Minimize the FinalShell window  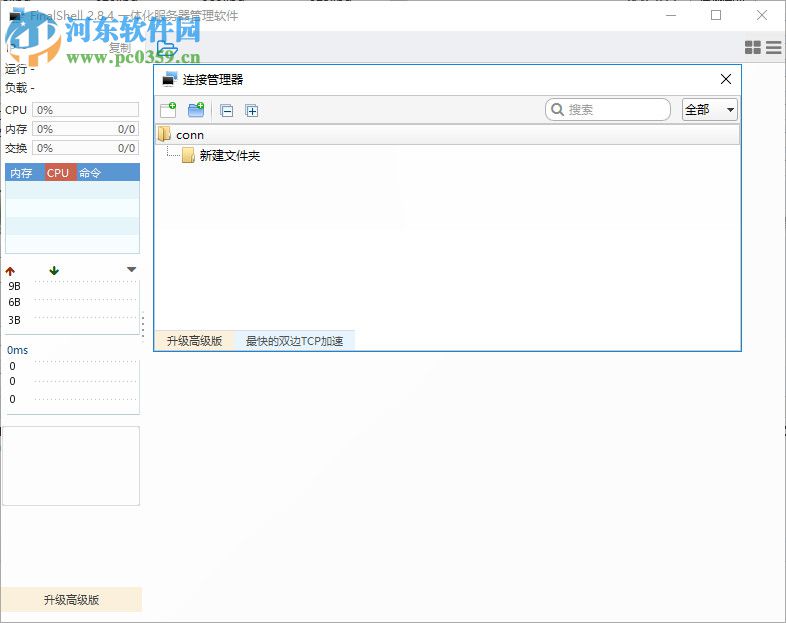pos(671,15)
